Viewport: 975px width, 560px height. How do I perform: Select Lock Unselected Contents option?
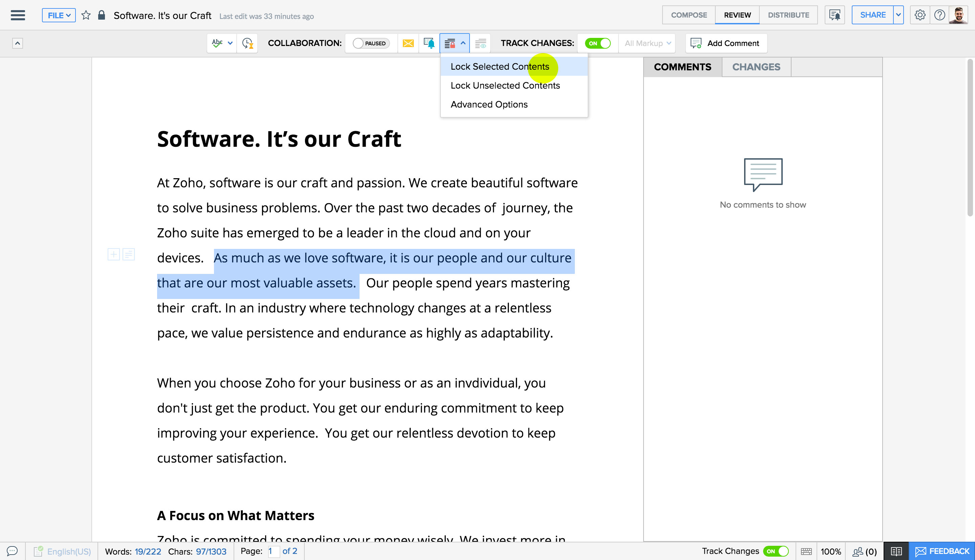505,85
